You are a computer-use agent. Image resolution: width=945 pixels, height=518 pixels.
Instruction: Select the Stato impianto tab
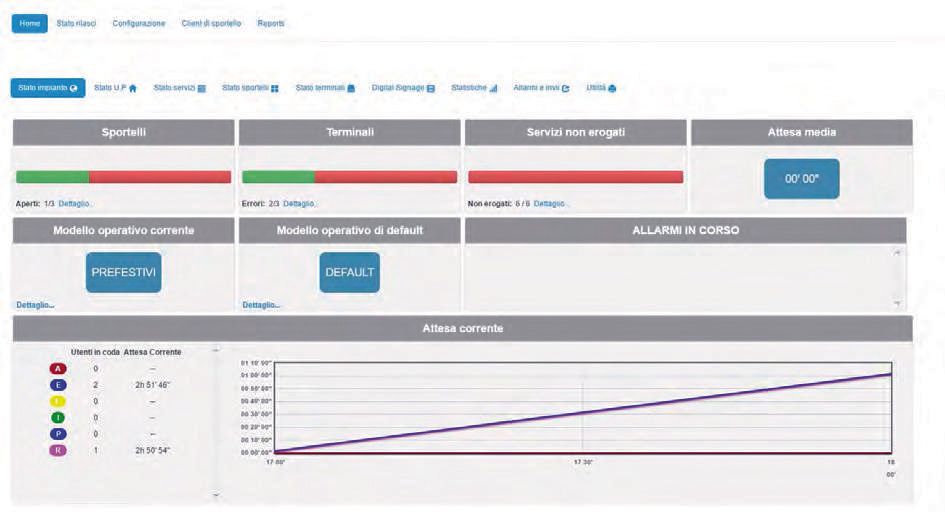point(48,88)
